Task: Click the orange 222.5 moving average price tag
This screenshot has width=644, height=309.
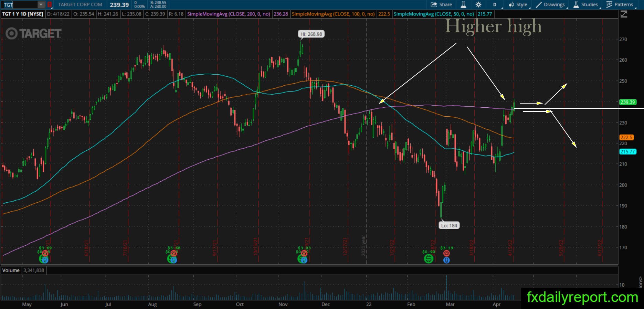Action: [626, 138]
